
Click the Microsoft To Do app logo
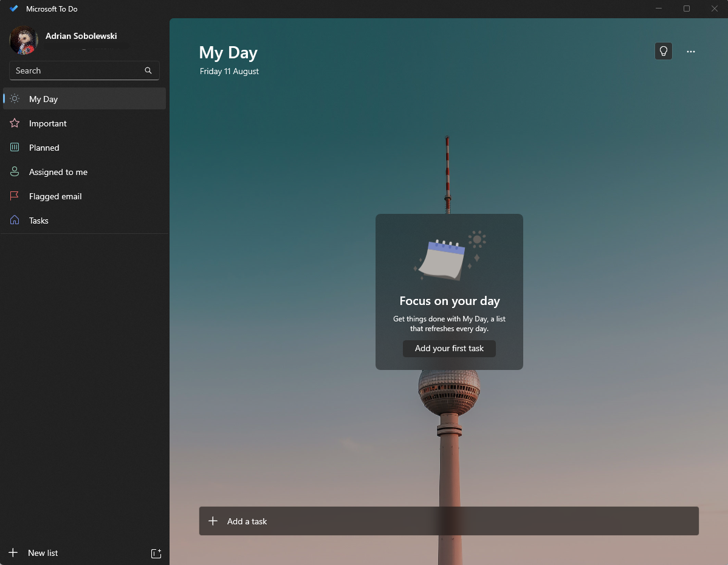coord(14,9)
